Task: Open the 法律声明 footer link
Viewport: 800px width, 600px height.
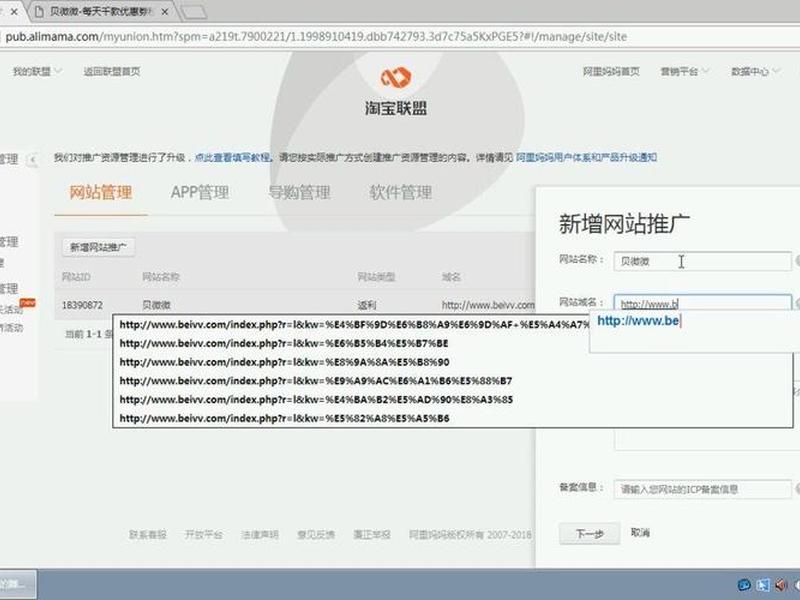Action: tap(260, 535)
